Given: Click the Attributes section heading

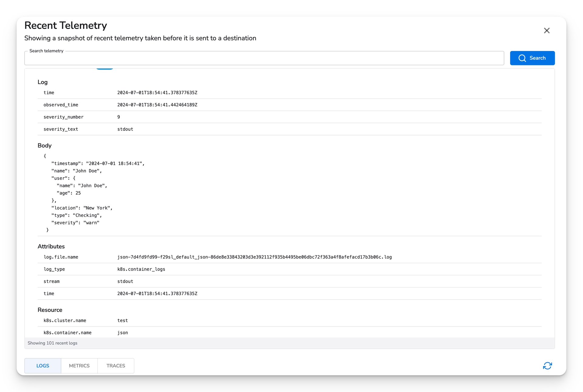Looking at the screenshot, I should point(51,247).
